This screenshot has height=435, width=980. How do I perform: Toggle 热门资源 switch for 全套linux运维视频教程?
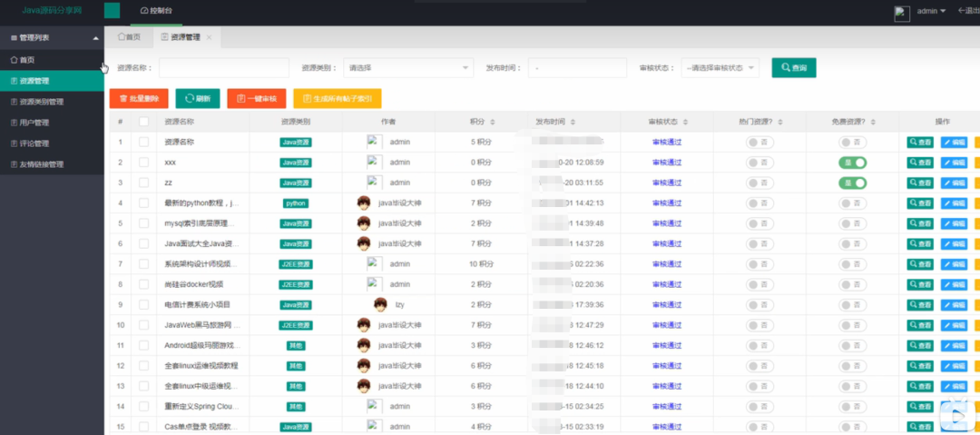[x=759, y=366]
